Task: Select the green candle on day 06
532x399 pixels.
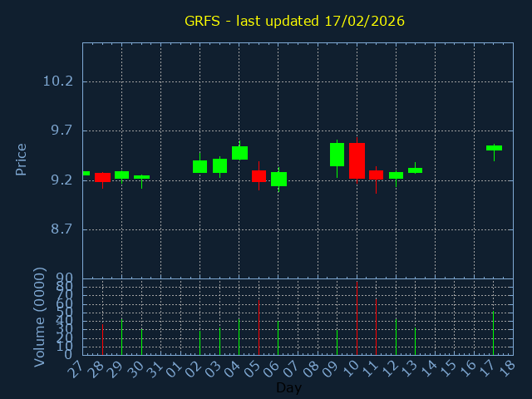Action: click(278, 179)
